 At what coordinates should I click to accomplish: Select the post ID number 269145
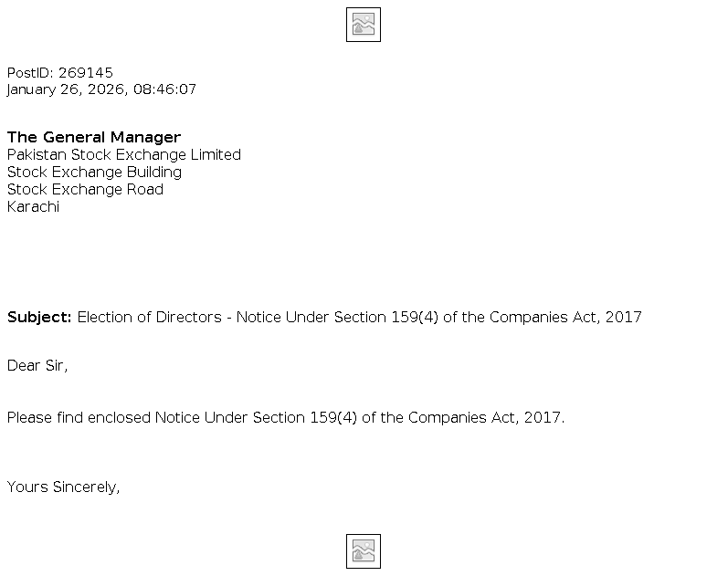pyautogui.click(x=86, y=72)
